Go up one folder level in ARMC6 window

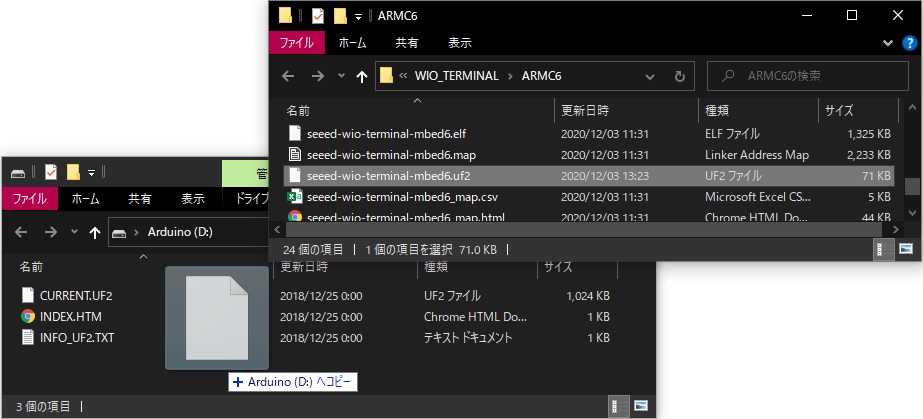(362, 77)
